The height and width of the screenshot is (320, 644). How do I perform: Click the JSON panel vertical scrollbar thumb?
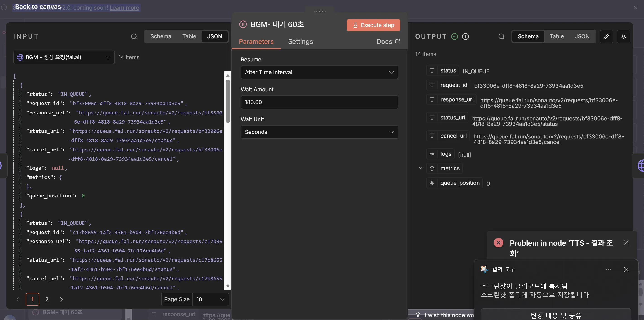pyautogui.click(x=228, y=101)
